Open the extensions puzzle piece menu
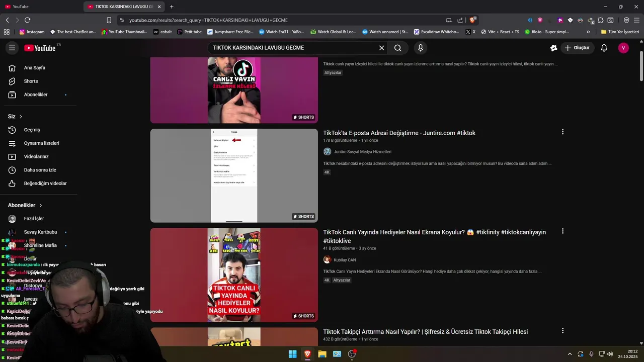Viewport: 644px width, 362px height. pos(600,20)
